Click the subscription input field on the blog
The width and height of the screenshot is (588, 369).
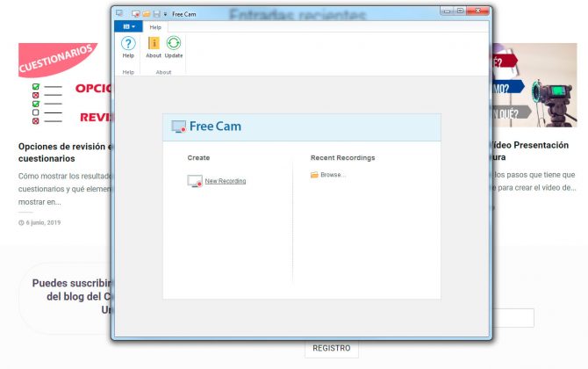click(x=513, y=318)
